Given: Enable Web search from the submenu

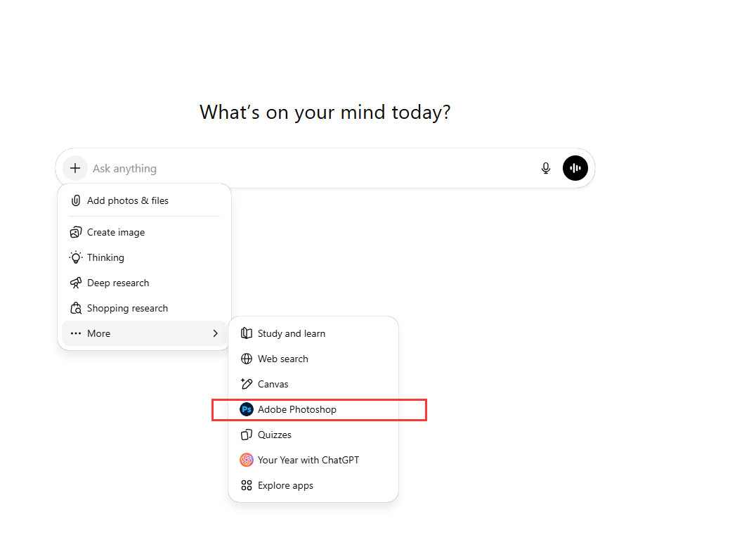Looking at the screenshot, I should click(282, 359).
